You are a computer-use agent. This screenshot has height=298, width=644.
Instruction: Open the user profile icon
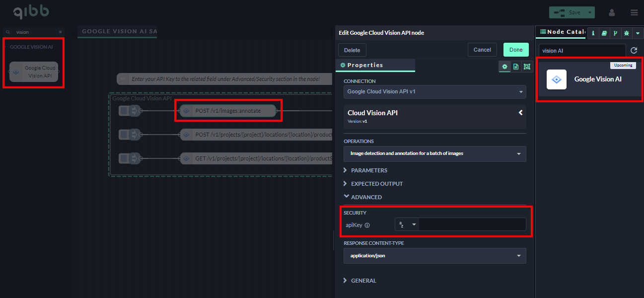(x=612, y=12)
